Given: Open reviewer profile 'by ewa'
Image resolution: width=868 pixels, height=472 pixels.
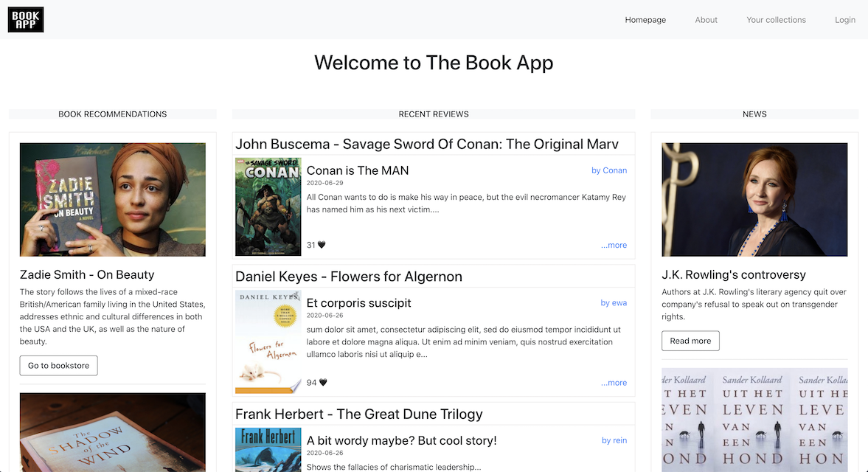Looking at the screenshot, I should pos(614,302).
